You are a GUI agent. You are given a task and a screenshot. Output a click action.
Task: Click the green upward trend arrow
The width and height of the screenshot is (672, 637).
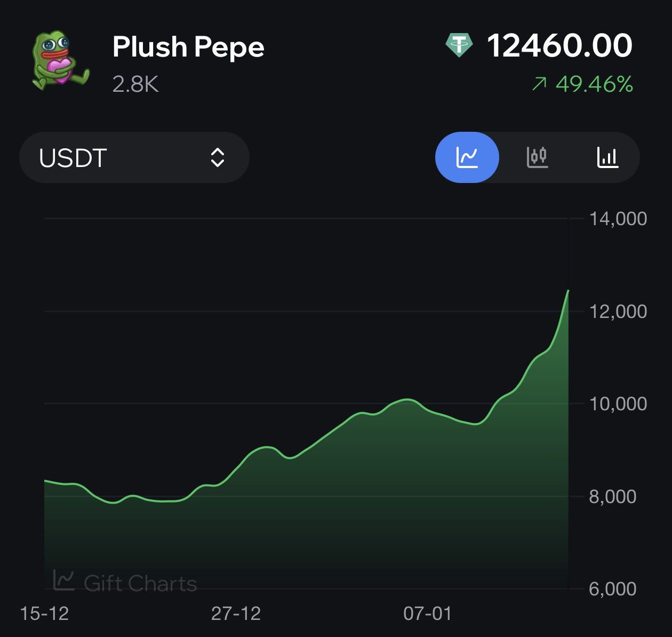click(x=539, y=84)
